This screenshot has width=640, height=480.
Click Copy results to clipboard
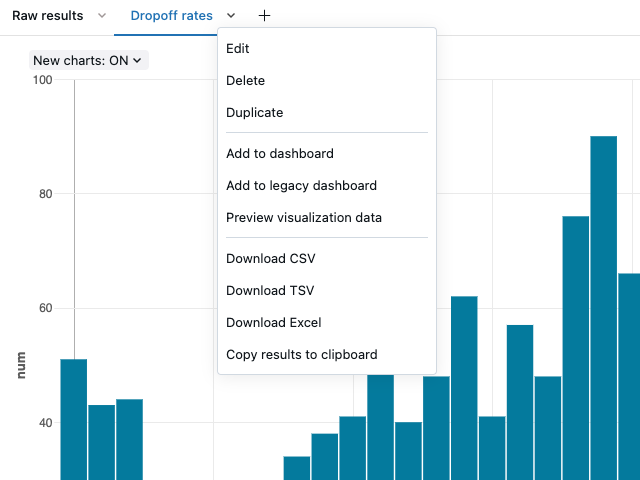coord(301,354)
